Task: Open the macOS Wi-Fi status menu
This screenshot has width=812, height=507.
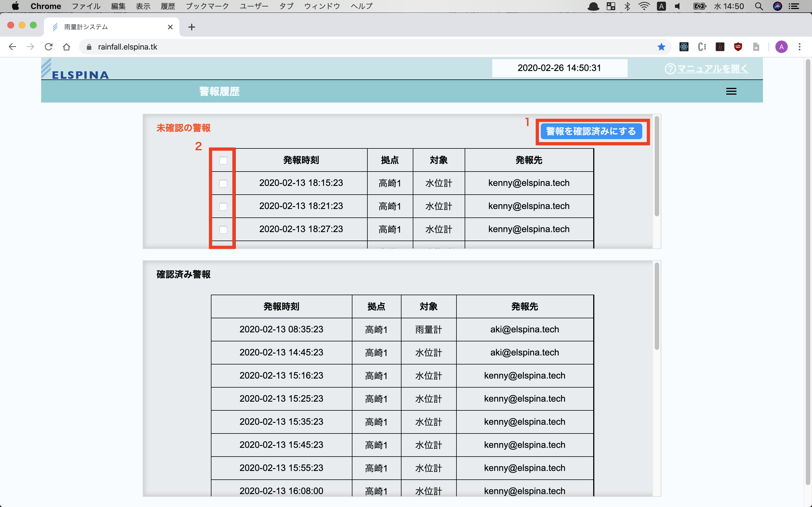Action: [644, 6]
